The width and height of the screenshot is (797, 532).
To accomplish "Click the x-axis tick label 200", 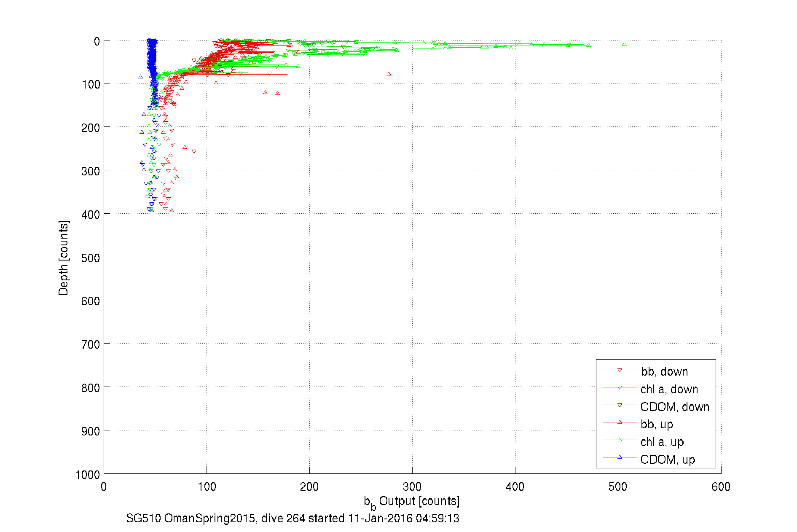I will [309, 487].
